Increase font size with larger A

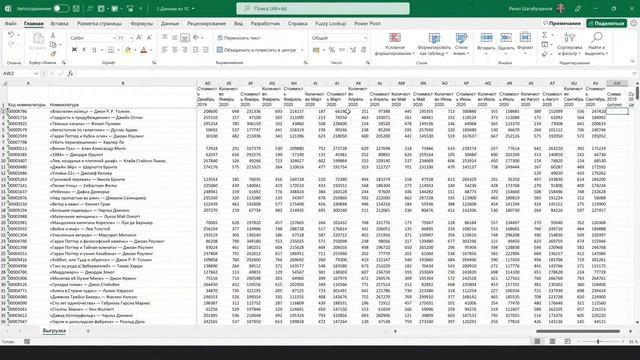click(139, 38)
